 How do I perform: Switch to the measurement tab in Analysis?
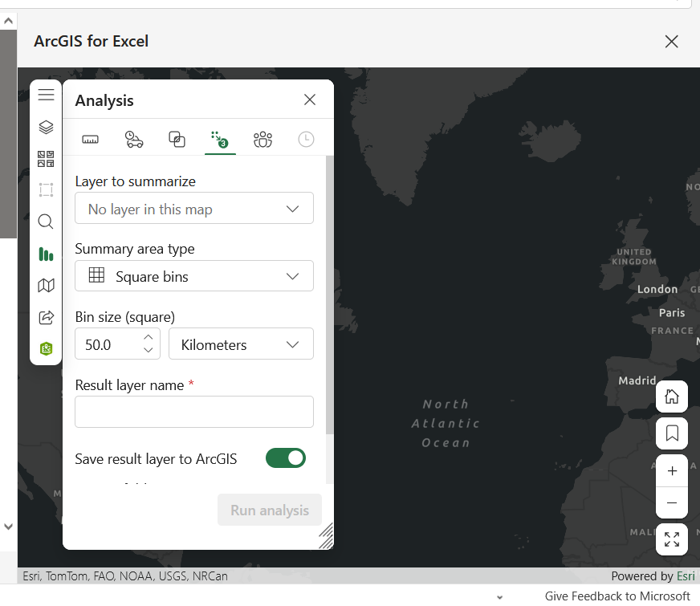90,138
